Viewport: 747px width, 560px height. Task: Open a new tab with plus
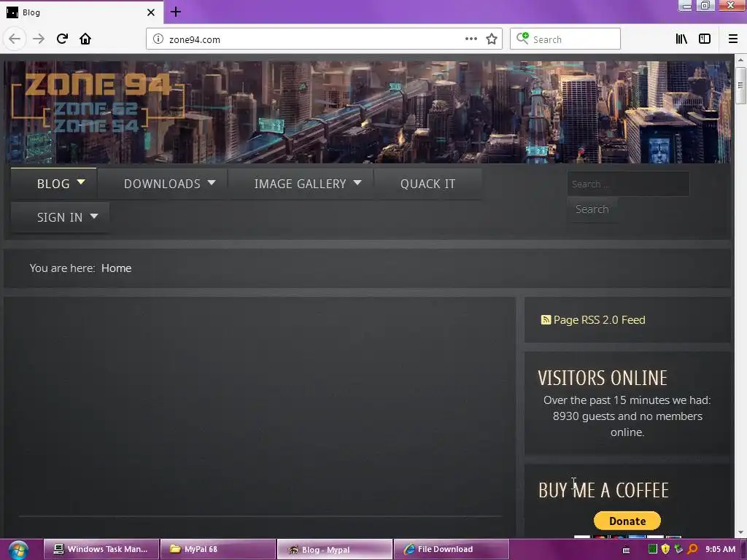click(x=176, y=12)
